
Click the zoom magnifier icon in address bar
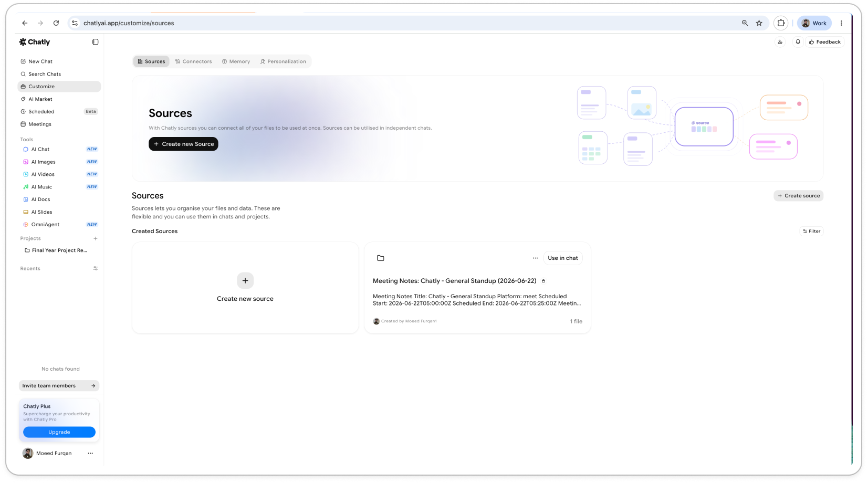click(745, 23)
